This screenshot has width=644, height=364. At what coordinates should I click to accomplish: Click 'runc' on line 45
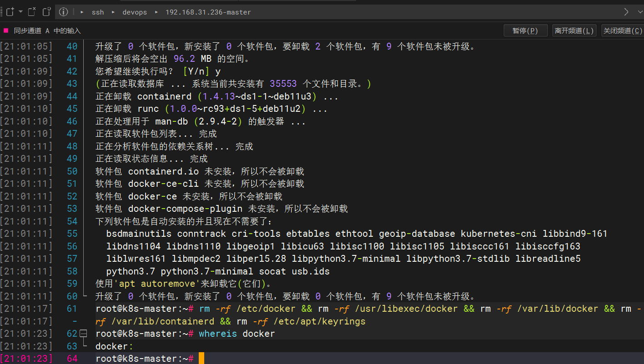(x=148, y=109)
